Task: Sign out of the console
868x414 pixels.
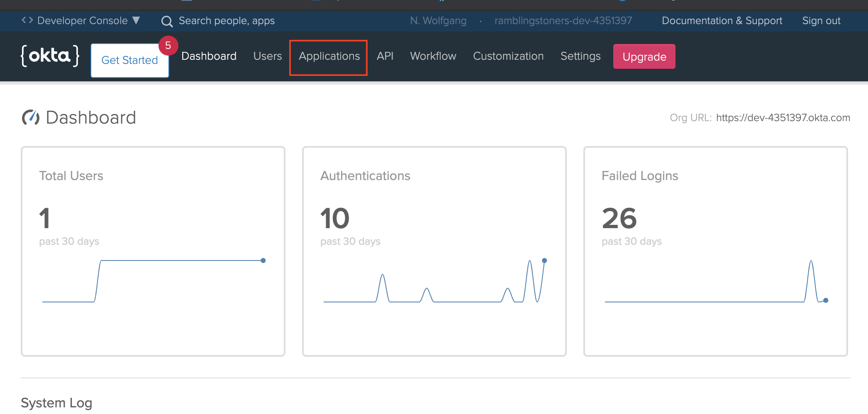Action: 821,21
